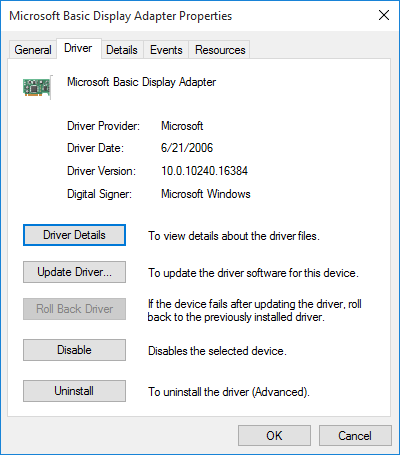
Task: Show the Resources tab
Action: coord(220,50)
